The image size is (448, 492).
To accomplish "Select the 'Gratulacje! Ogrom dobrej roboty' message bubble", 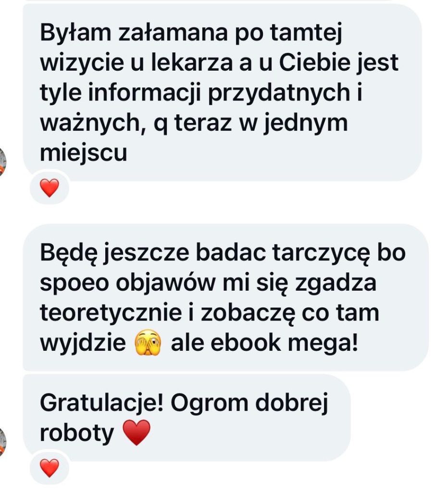I will point(187,418).
